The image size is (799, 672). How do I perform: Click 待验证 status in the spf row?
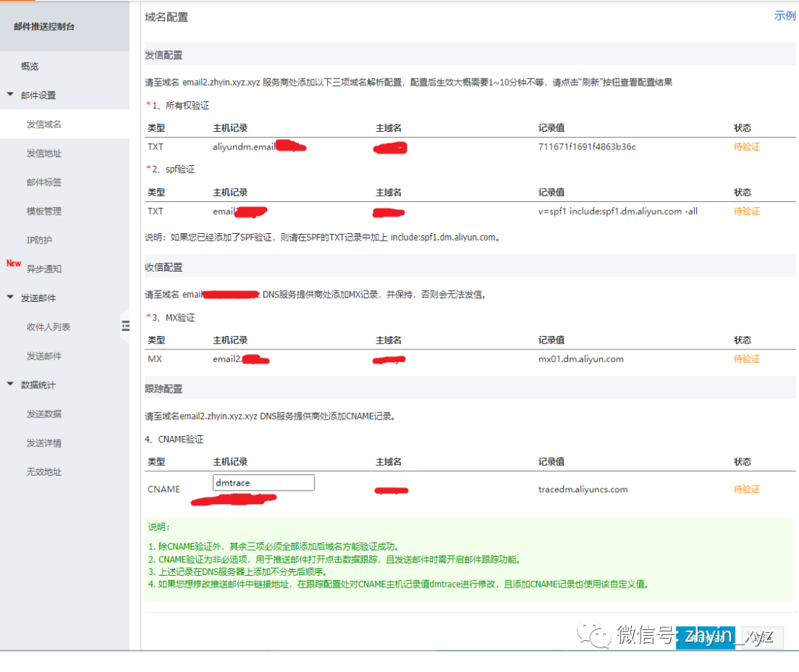pyautogui.click(x=746, y=212)
